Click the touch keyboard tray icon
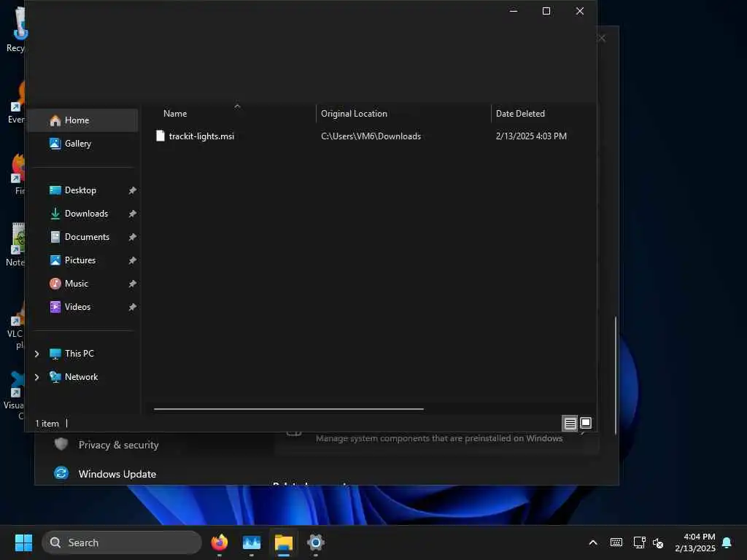The height and width of the screenshot is (560, 747). pos(616,542)
